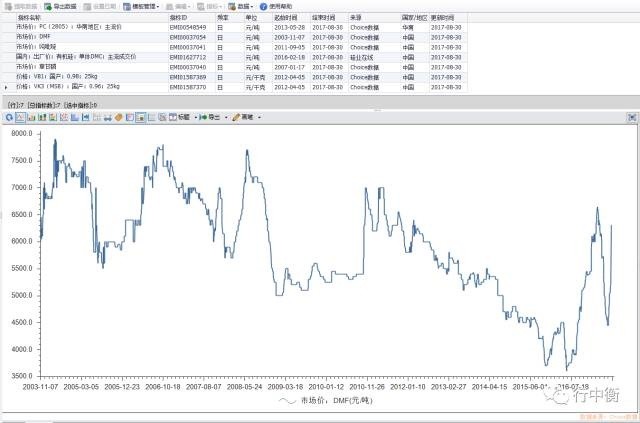Expand the arrow next to 画笔
The height and width of the screenshot is (423, 640).
[x=259, y=118]
